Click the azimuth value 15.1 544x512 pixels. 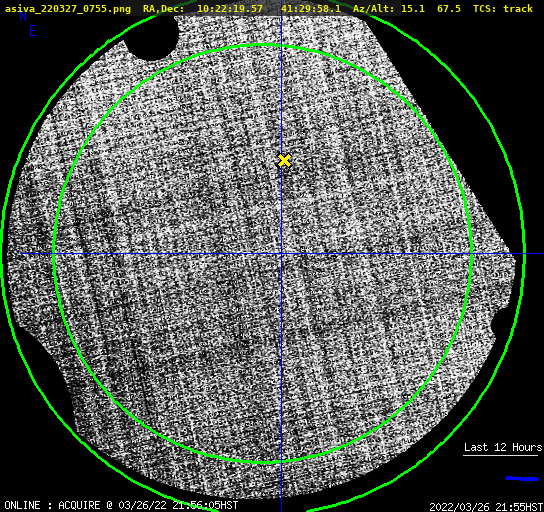[x=413, y=8]
